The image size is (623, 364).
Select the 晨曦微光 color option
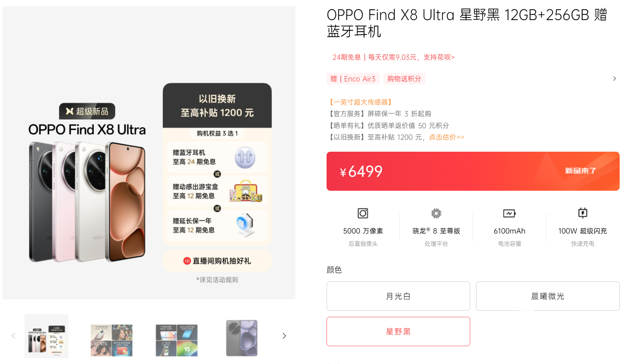click(x=547, y=296)
